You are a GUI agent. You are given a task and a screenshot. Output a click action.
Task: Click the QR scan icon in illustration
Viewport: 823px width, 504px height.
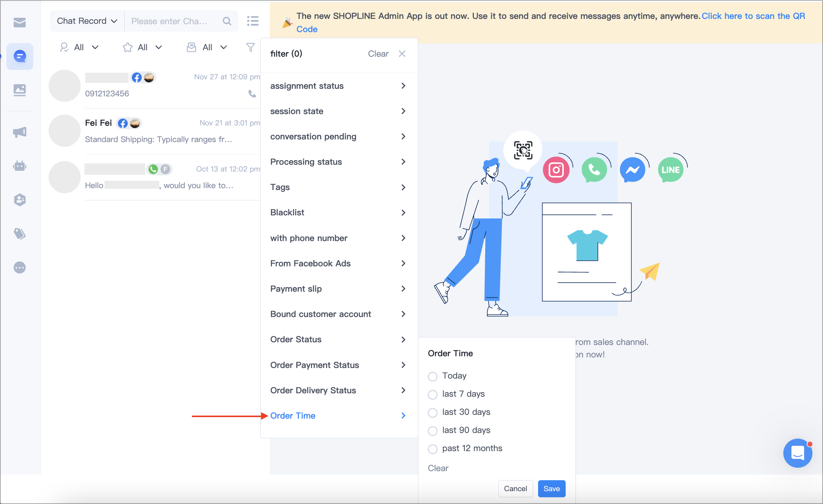tap(523, 150)
